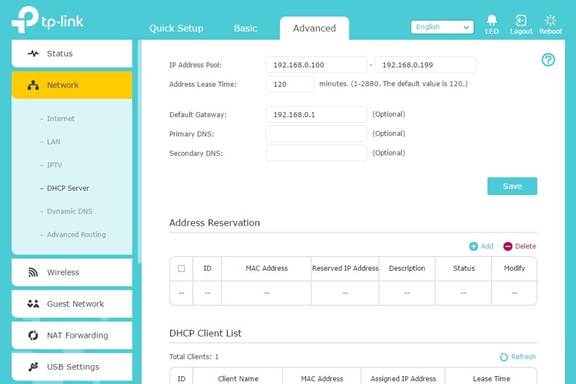Viewport: 576px width, 384px height.
Task: Click the Refresh link text
Action: click(523, 356)
